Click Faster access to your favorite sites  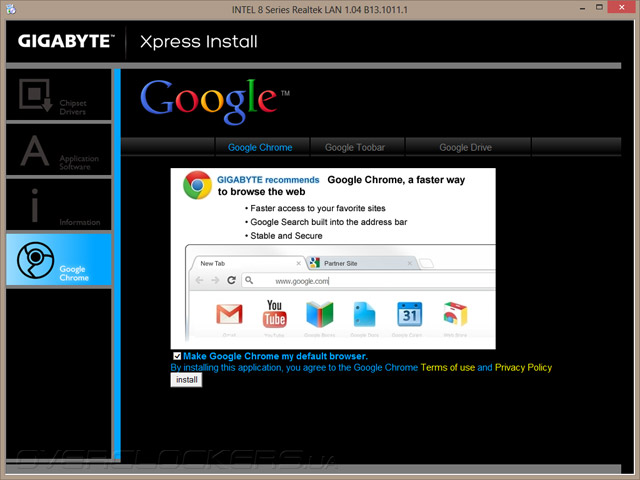click(318, 208)
